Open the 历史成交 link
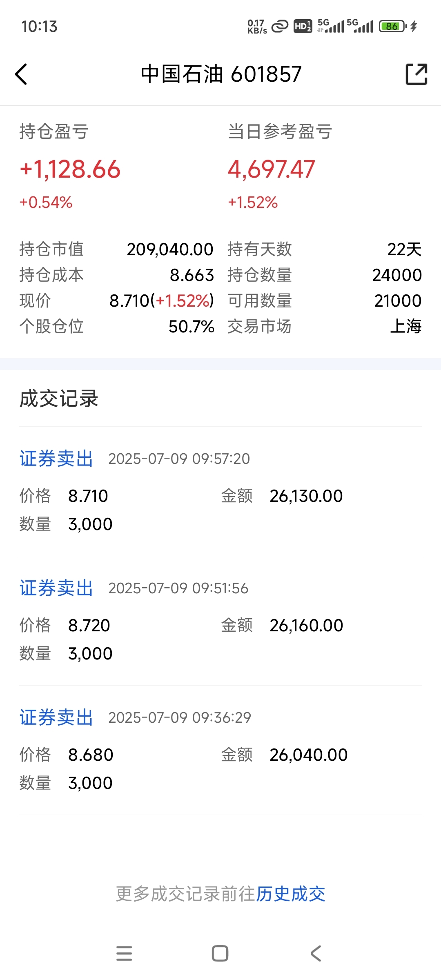This screenshot has height=980, width=441. pos(291,894)
